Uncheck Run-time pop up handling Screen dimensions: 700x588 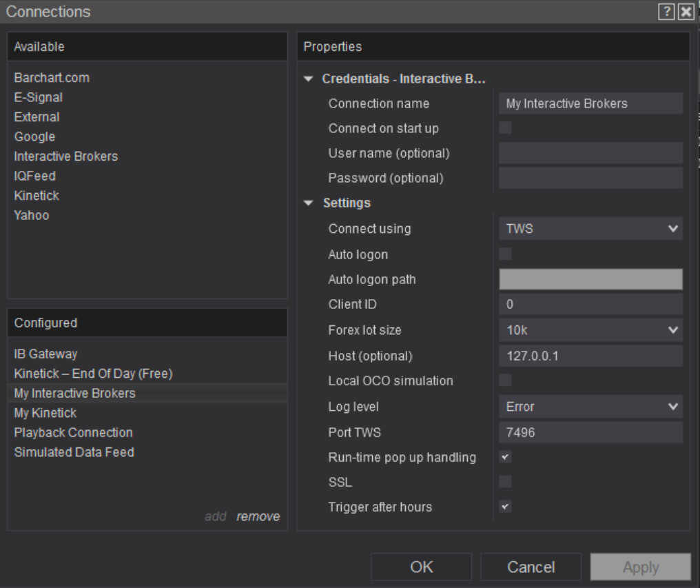tap(506, 457)
